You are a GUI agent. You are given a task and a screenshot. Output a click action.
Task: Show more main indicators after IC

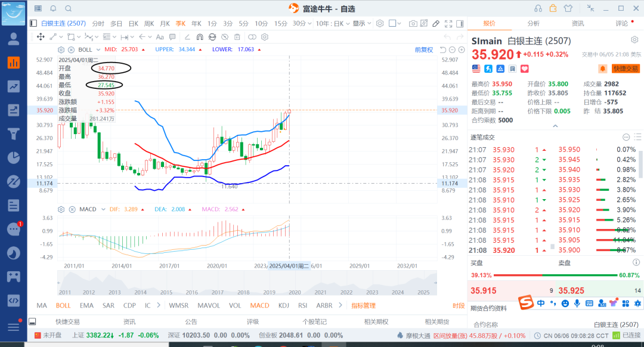[159, 305]
